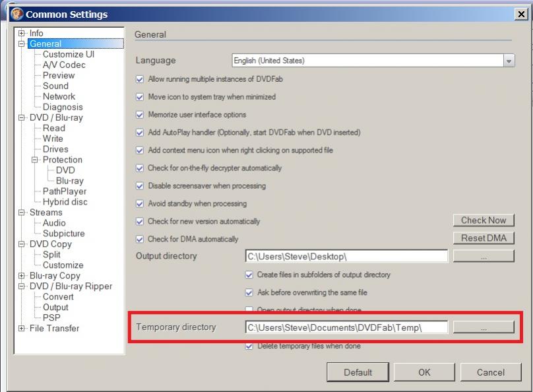Click the Output directory path field

click(346, 256)
